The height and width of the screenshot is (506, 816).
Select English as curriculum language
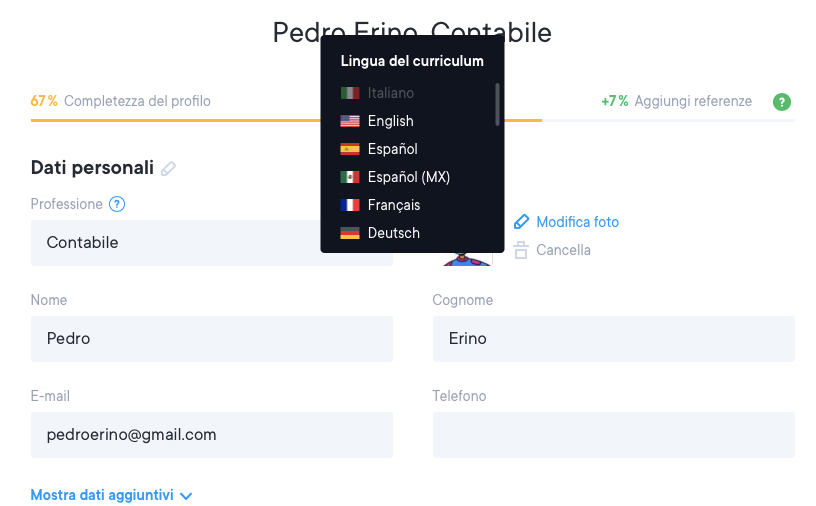[x=390, y=121]
